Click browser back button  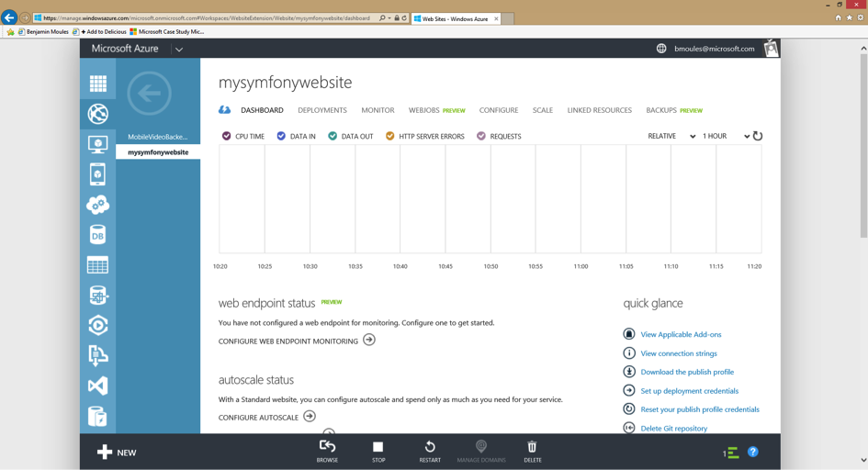tap(9, 17)
